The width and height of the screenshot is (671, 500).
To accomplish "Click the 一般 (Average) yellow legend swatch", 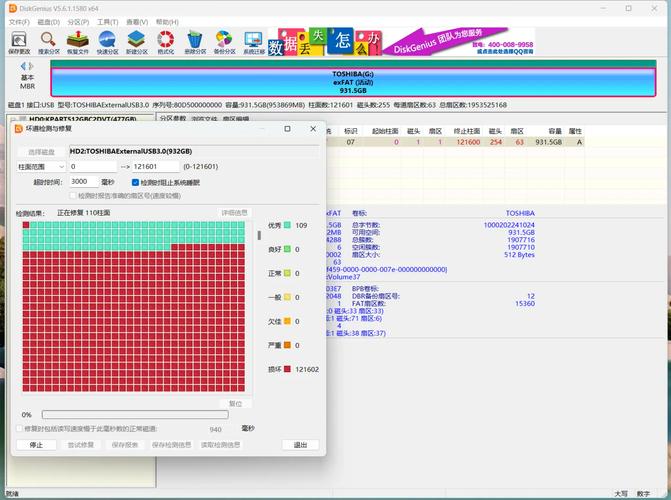I will [x=287, y=297].
